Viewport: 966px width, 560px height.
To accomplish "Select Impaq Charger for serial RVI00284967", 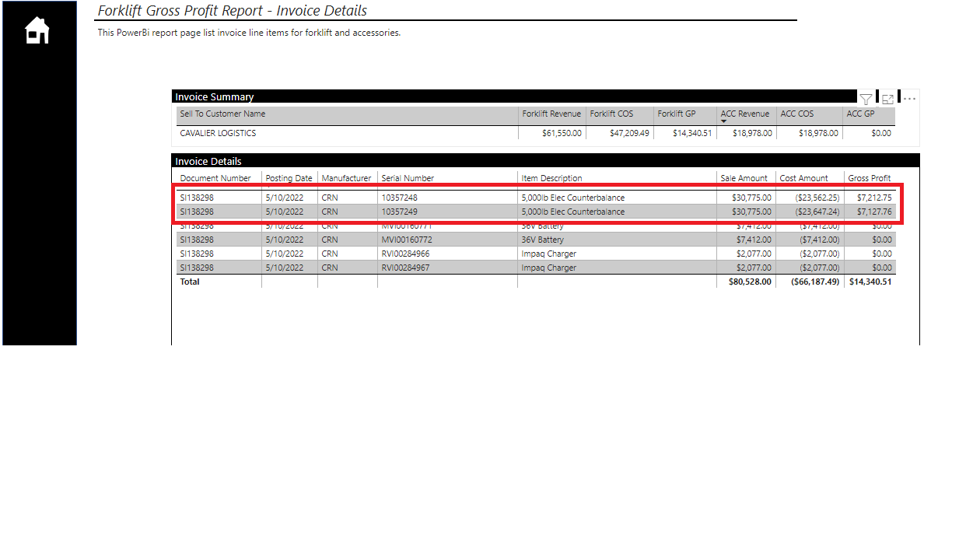I will pyautogui.click(x=549, y=268).
